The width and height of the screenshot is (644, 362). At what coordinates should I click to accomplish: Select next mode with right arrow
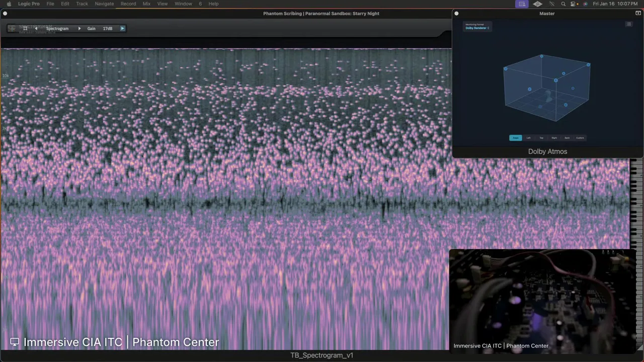click(x=79, y=29)
